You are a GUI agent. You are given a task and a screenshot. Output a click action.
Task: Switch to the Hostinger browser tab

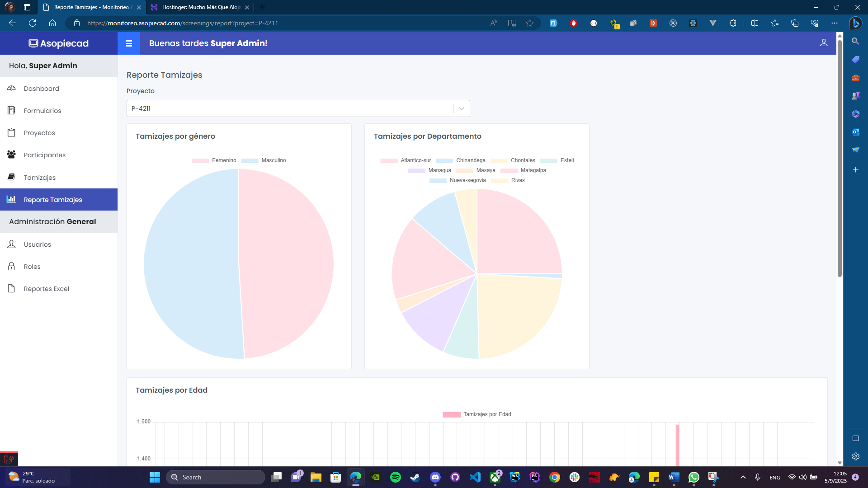coord(200,7)
